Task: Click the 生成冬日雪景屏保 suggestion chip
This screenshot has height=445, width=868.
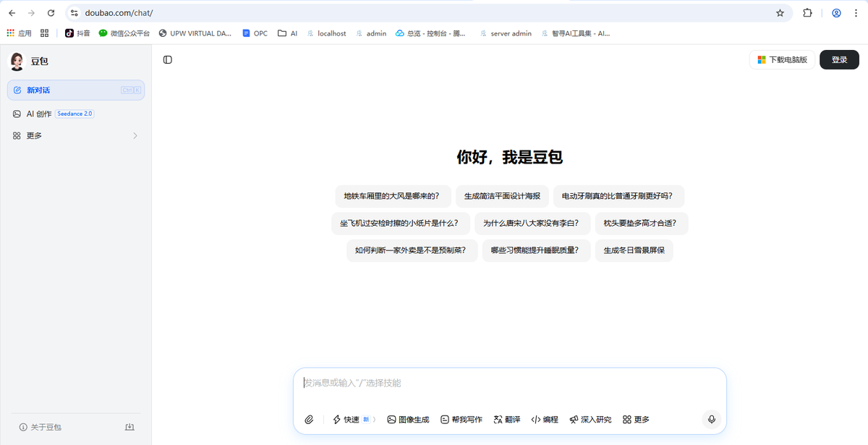Action: (x=634, y=250)
